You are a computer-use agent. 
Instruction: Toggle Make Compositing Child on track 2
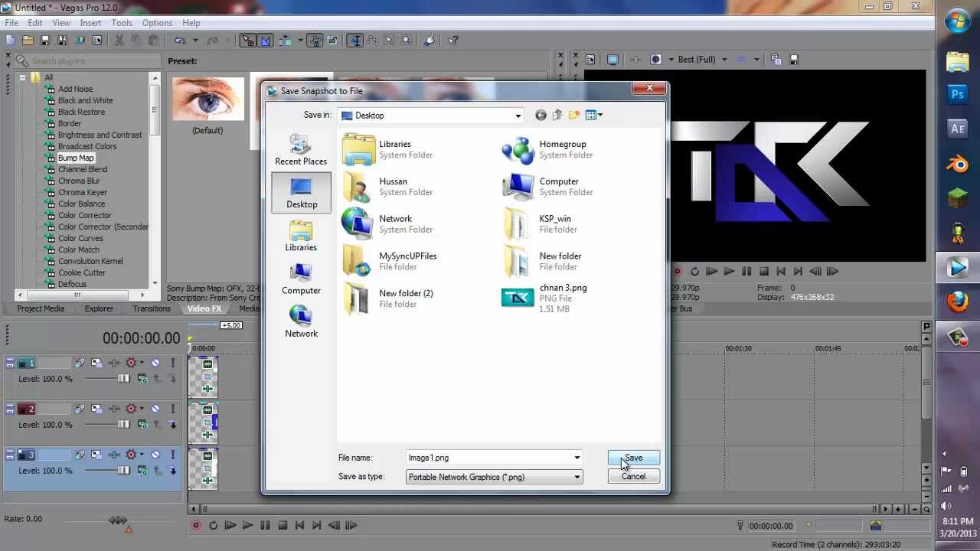tap(173, 424)
